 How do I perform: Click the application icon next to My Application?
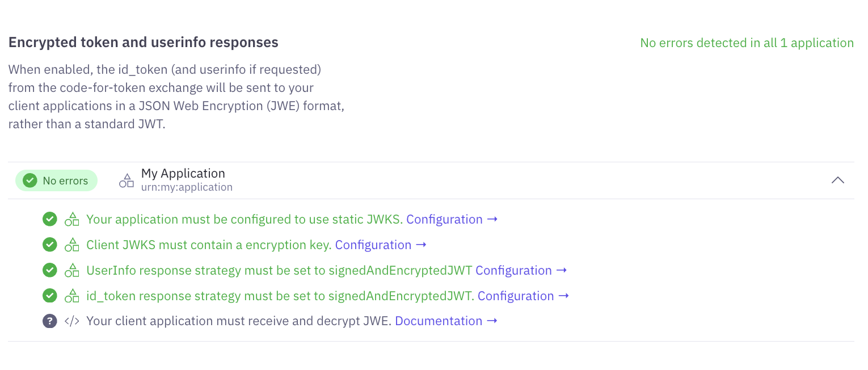pos(127,179)
